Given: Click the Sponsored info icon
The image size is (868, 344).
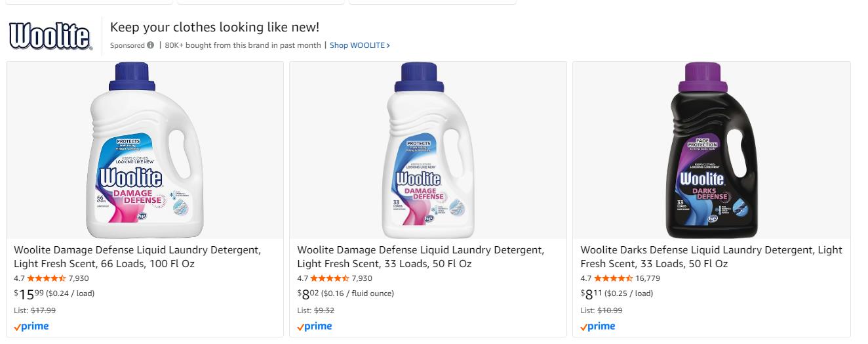Looking at the screenshot, I should (x=151, y=45).
